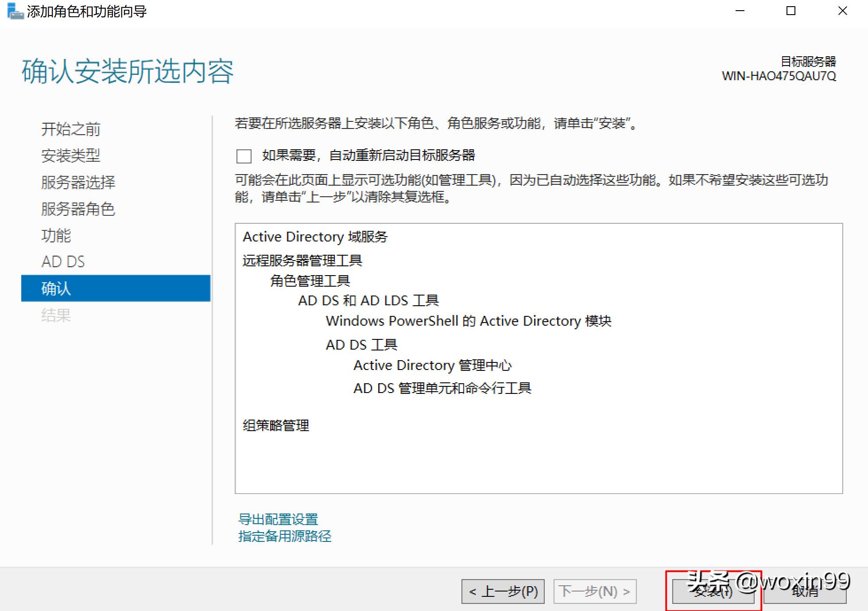Select the 开始之前 step in the sidebar
868x611 pixels.
pyautogui.click(x=71, y=129)
